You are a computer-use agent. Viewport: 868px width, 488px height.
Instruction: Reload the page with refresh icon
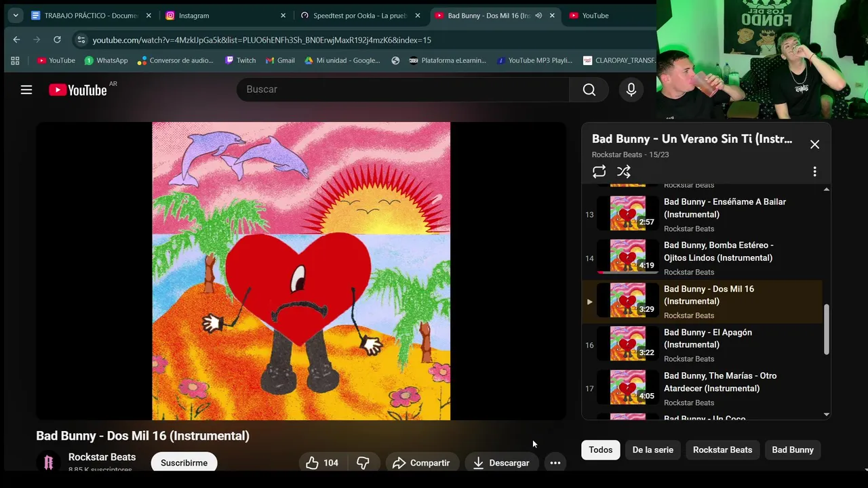(58, 40)
